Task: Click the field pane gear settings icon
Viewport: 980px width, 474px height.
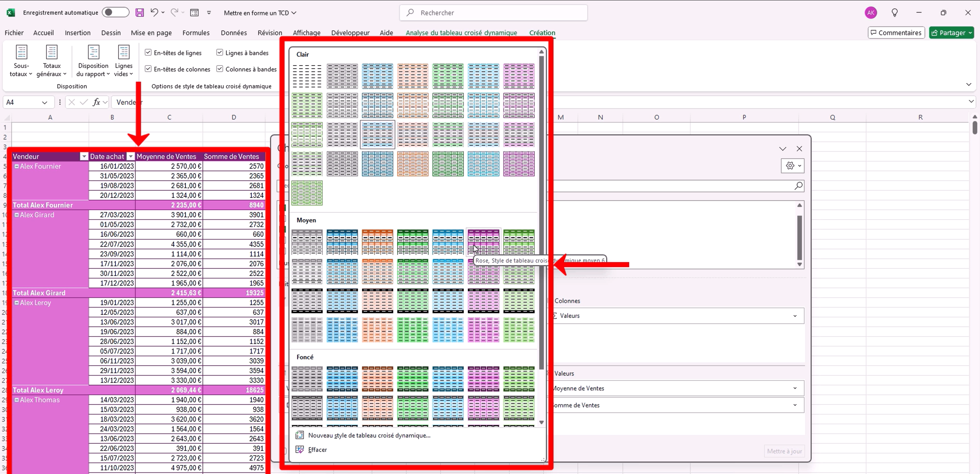Action: tap(790, 166)
